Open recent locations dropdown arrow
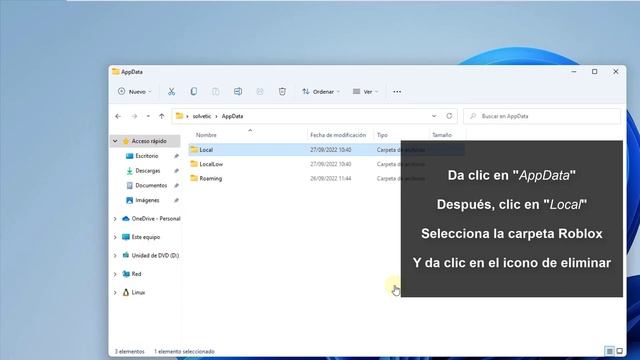The width and height of the screenshot is (640, 360). click(x=148, y=116)
